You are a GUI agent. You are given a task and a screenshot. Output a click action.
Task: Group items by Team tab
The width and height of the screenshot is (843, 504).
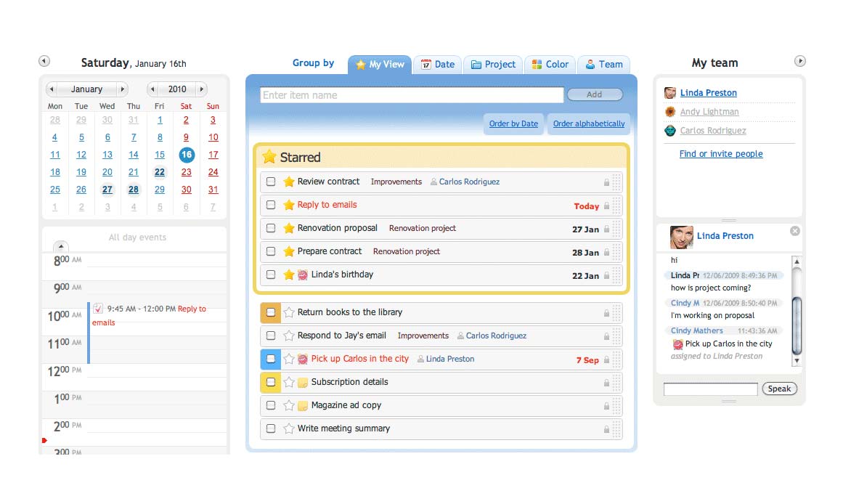coord(604,65)
